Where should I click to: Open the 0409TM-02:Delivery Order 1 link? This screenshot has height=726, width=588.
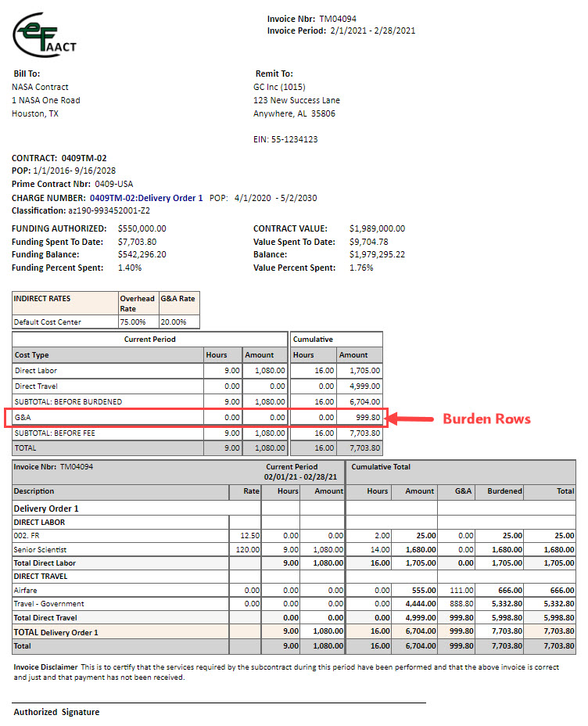pyautogui.click(x=146, y=199)
